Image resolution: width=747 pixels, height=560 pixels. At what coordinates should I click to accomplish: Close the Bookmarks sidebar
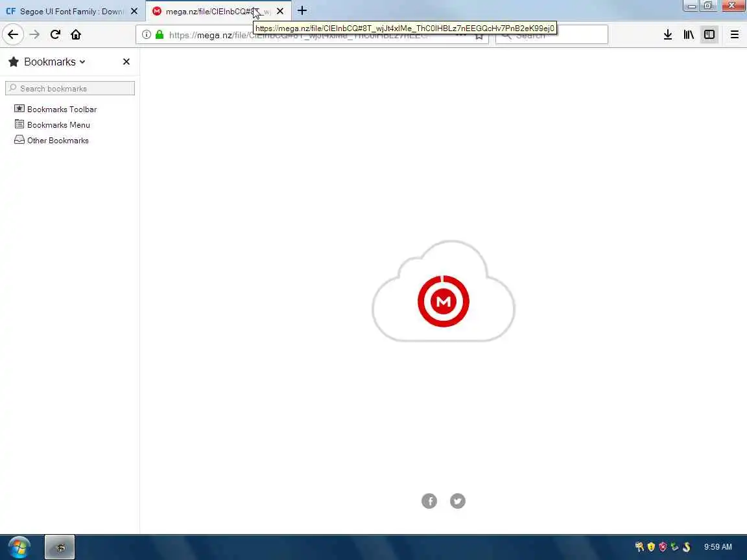[x=126, y=62]
